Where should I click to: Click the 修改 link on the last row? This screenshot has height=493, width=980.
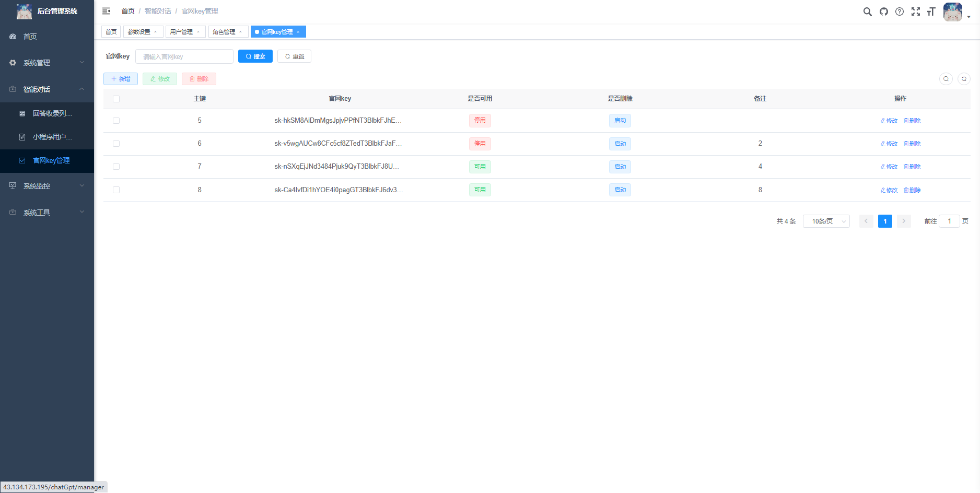pyautogui.click(x=888, y=190)
